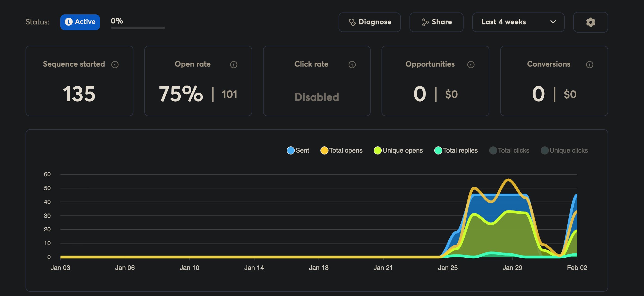Screen dimensions: 644x296
Task: Enable the Total clicks chart series
Action: [x=509, y=150]
